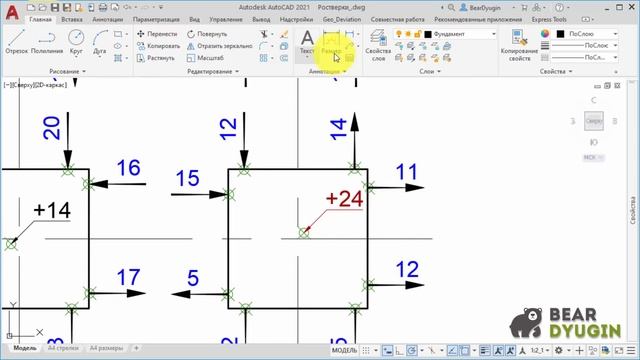Screen dimensions: 640x360
Task: Expand the Рисование panel
Action: point(68,71)
